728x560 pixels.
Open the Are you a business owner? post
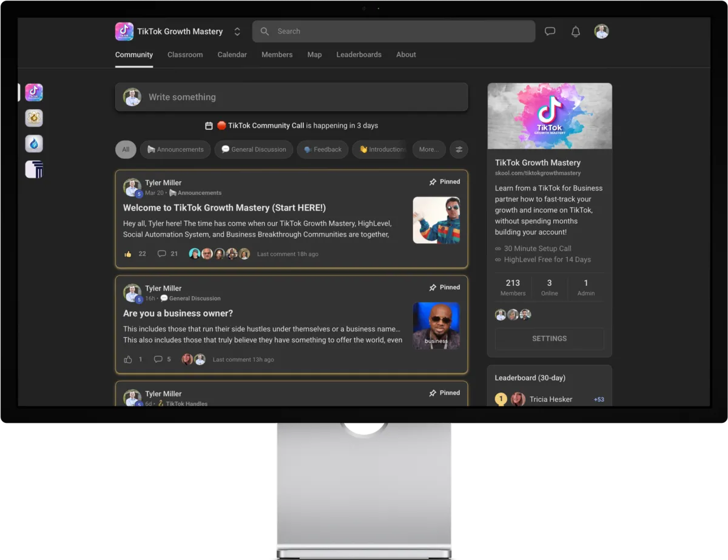tap(178, 313)
